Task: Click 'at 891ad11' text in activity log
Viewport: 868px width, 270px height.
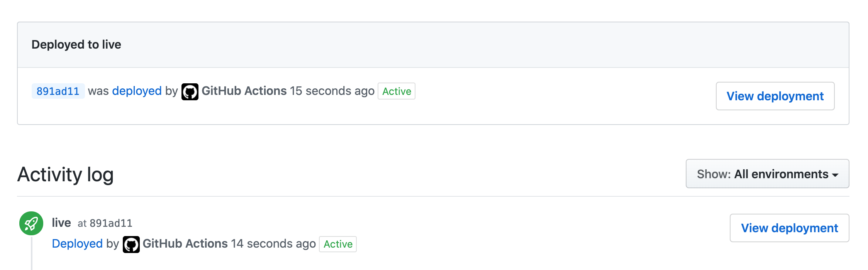Action: pos(105,223)
